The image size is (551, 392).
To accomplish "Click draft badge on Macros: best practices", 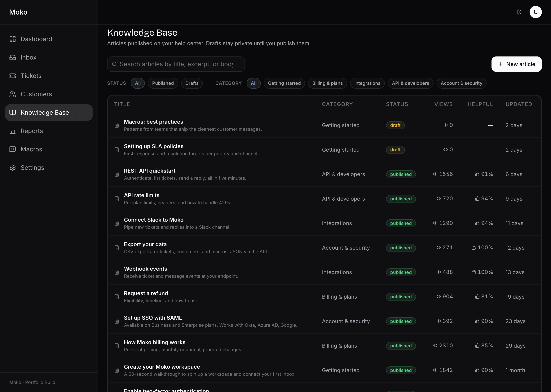I will click(395, 125).
